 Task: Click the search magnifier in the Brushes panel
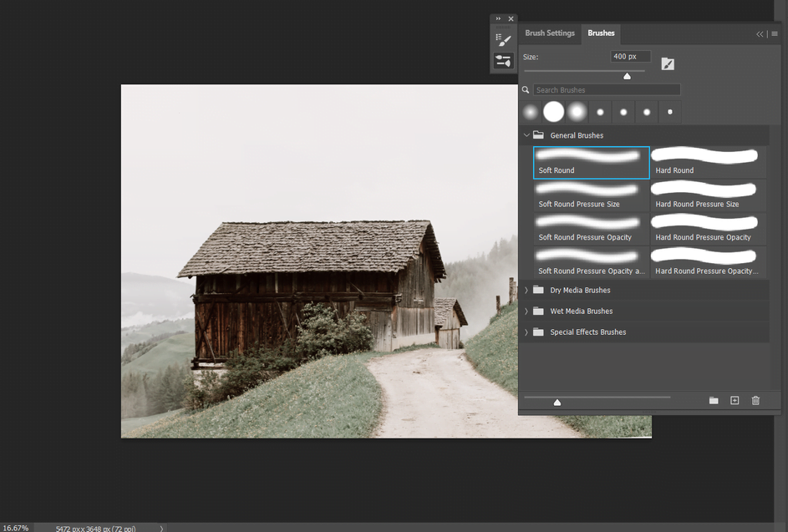coord(526,89)
